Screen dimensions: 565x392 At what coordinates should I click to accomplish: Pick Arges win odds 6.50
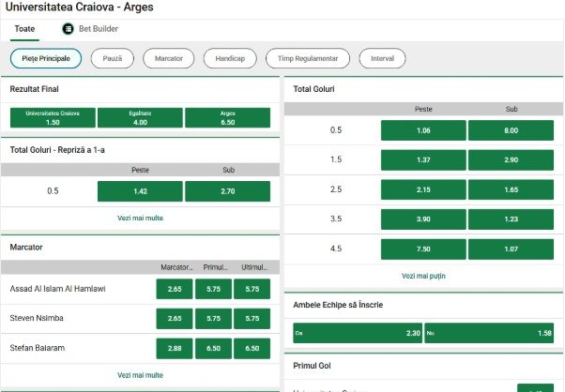tap(227, 117)
